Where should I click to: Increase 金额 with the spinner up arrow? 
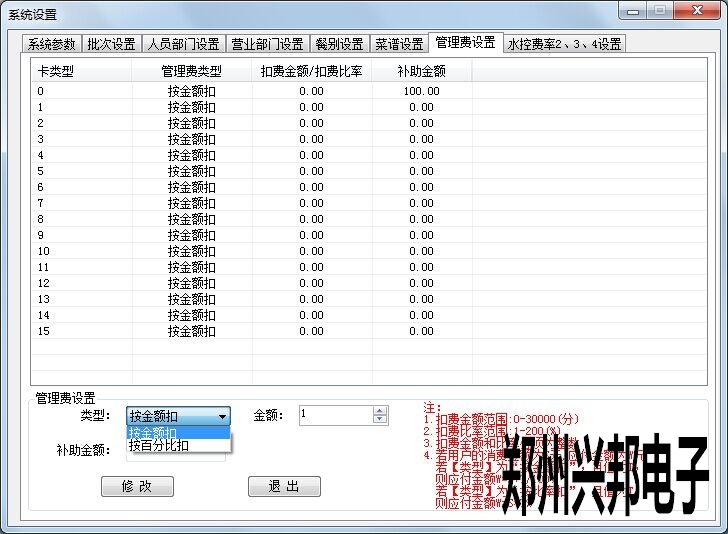click(379, 410)
